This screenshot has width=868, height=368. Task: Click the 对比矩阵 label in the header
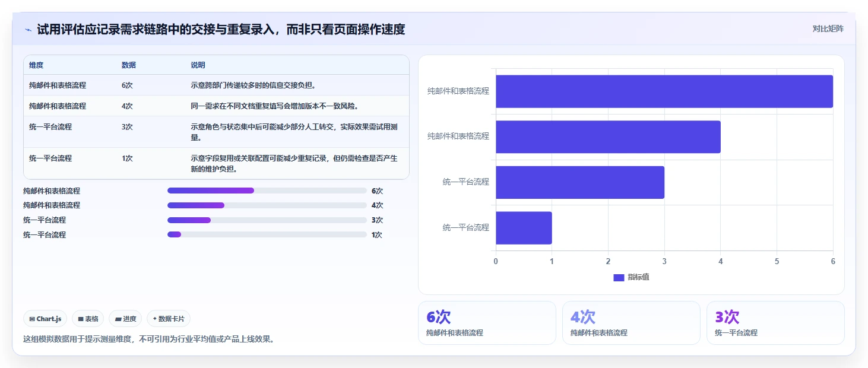(x=828, y=28)
